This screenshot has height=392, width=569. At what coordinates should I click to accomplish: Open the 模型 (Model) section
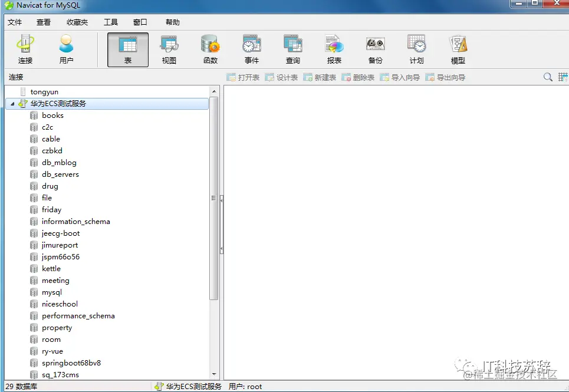click(458, 50)
